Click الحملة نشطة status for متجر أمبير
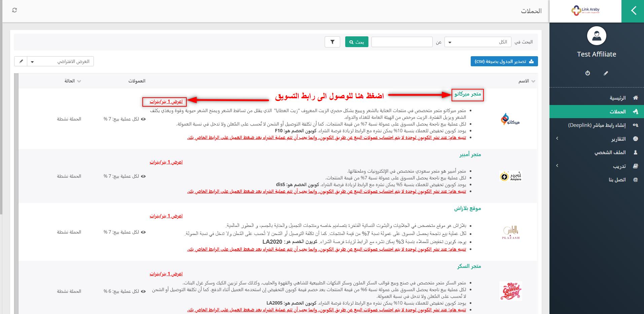This screenshot has height=314, width=644. coord(69,176)
